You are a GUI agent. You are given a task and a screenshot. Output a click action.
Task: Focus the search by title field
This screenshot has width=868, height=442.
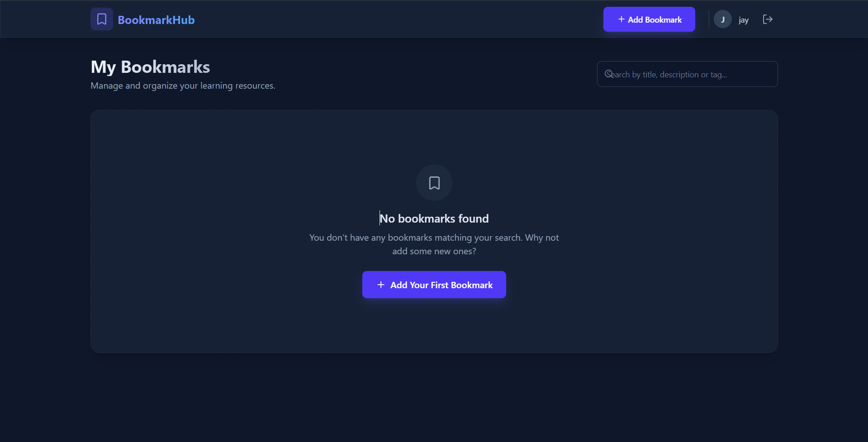692,74
